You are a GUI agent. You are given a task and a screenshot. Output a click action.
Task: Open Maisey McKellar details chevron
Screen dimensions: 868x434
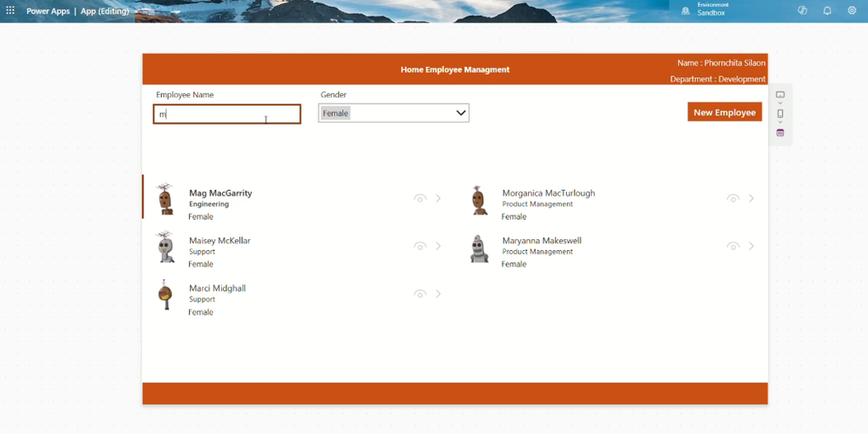point(438,246)
